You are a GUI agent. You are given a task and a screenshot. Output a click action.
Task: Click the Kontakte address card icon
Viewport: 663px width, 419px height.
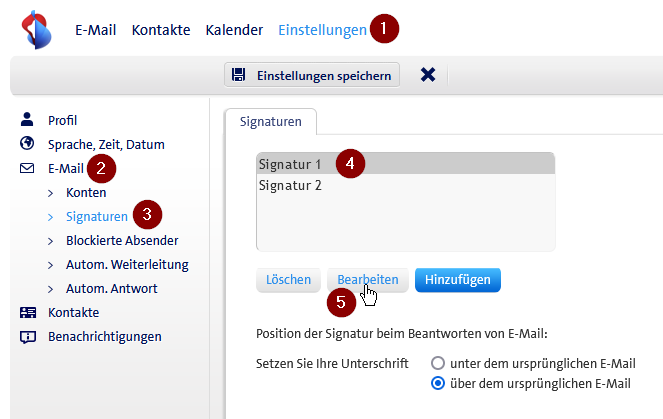click(x=28, y=312)
